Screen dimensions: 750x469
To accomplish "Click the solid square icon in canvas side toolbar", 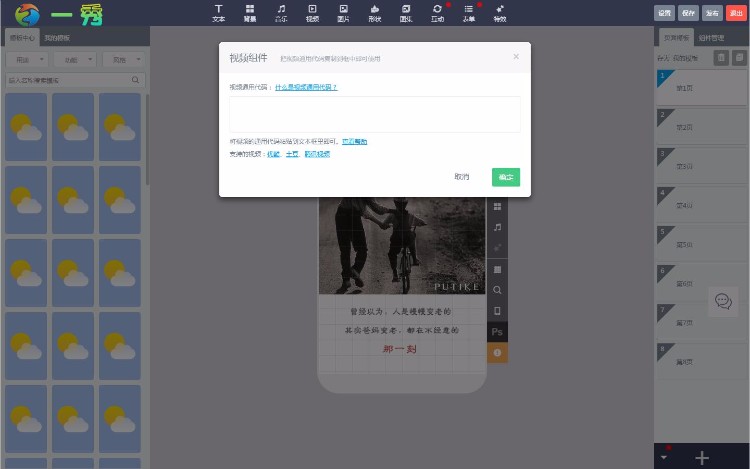I will click(497, 270).
